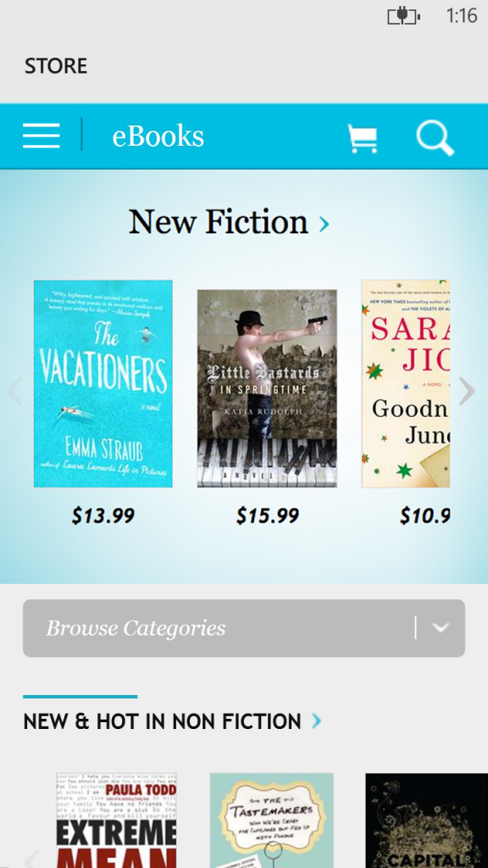Screen dimensions: 488x868
Task: Tap the search magnifier icon
Action: [435, 137]
